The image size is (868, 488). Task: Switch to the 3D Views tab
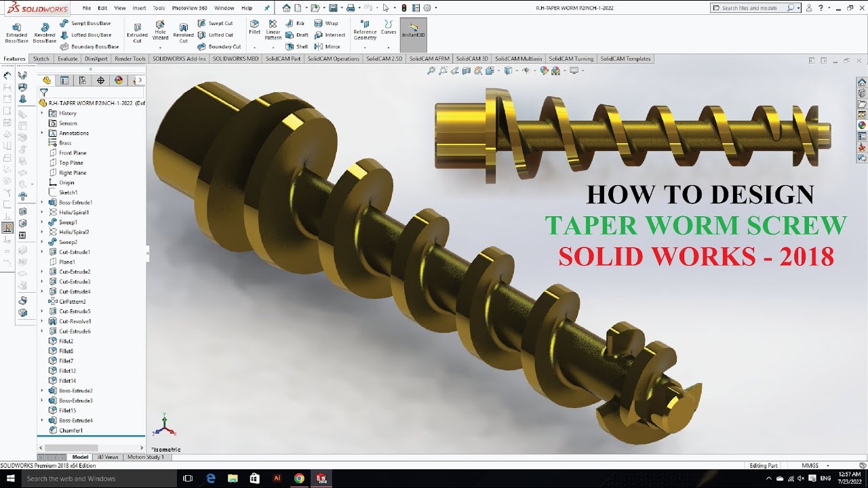108,457
